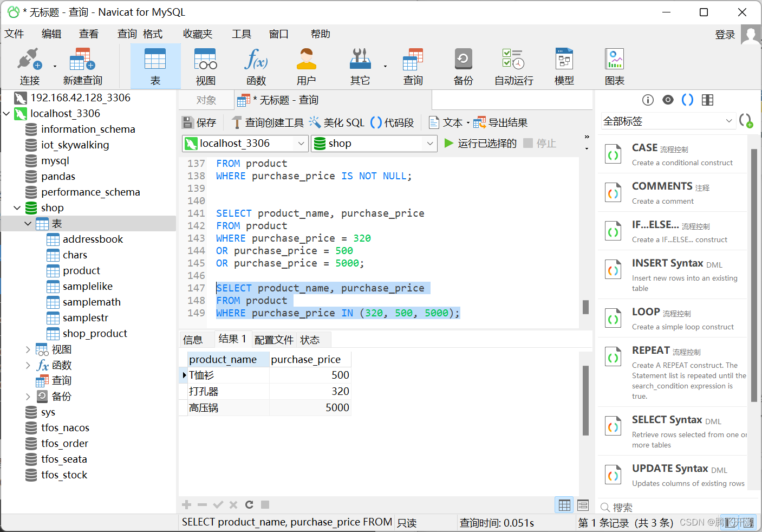Collapse the localhost_3306 connection tree node
This screenshot has height=532, width=762.
click(6, 114)
